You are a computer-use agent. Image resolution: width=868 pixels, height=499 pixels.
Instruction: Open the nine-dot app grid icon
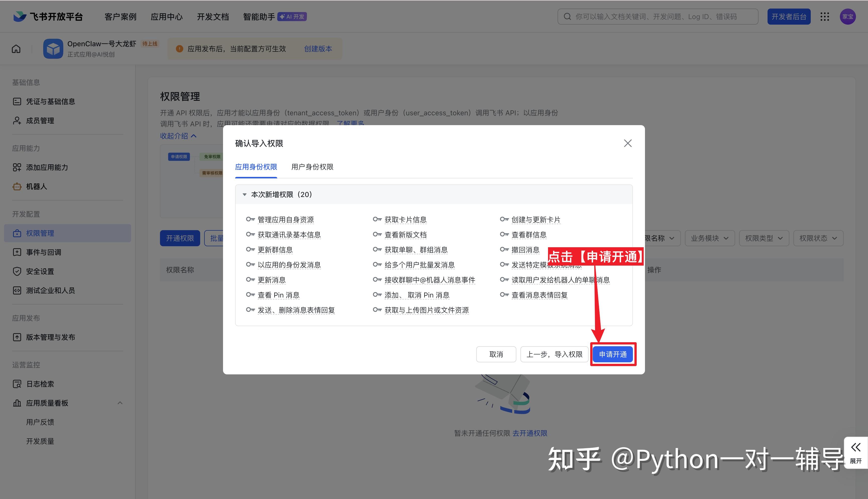pos(825,16)
